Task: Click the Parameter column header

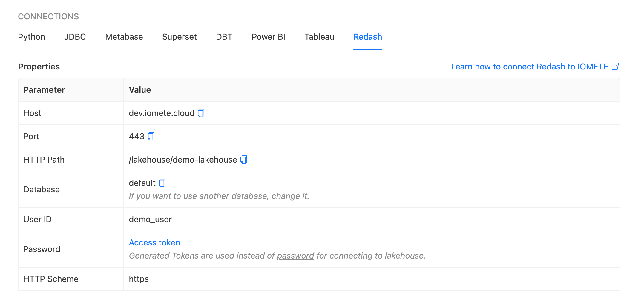Action: [x=44, y=90]
